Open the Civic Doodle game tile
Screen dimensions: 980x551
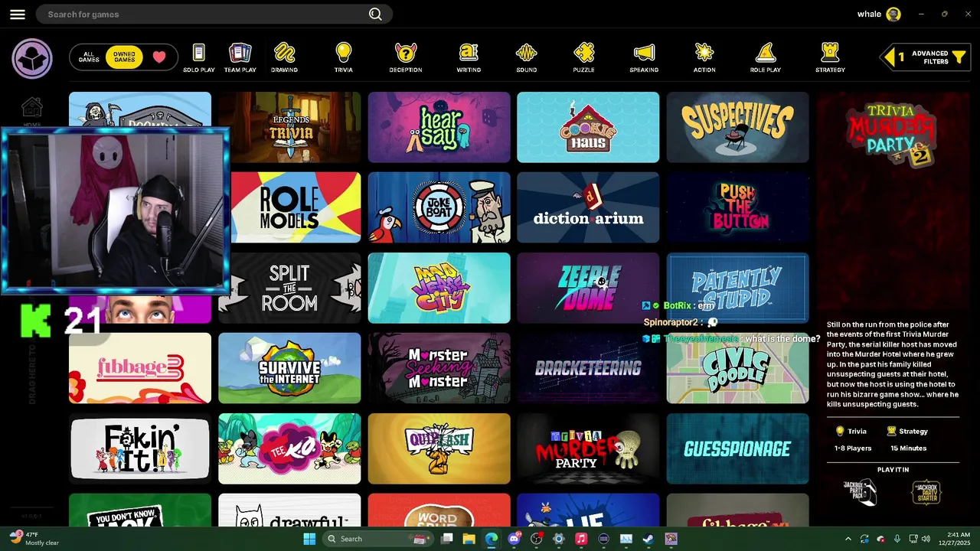[737, 368]
